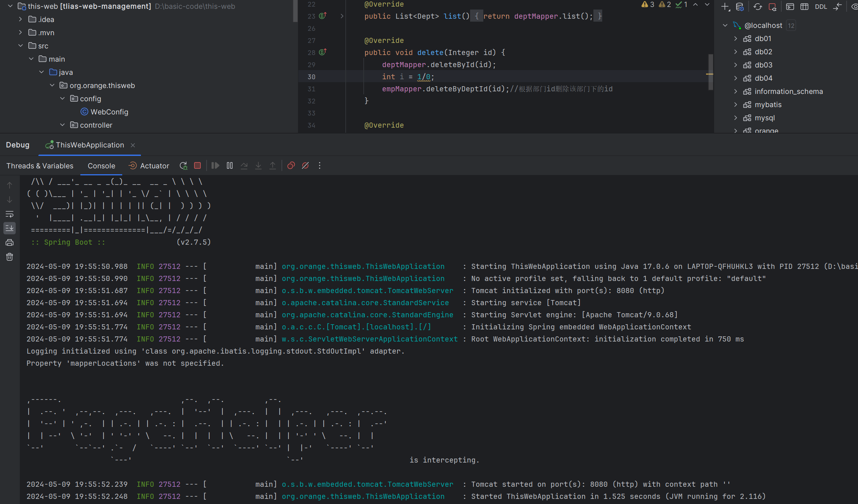Click the Resume Program icon
This screenshot has height=504, width=858.
coord(215,165)
